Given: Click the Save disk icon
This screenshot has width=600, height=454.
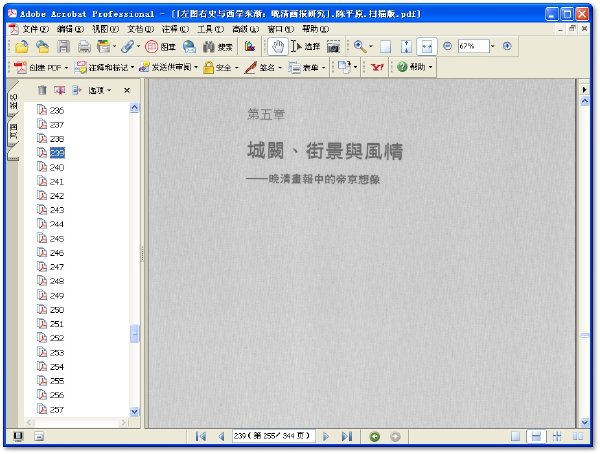Looking at the screenshot, I should 63,47.
